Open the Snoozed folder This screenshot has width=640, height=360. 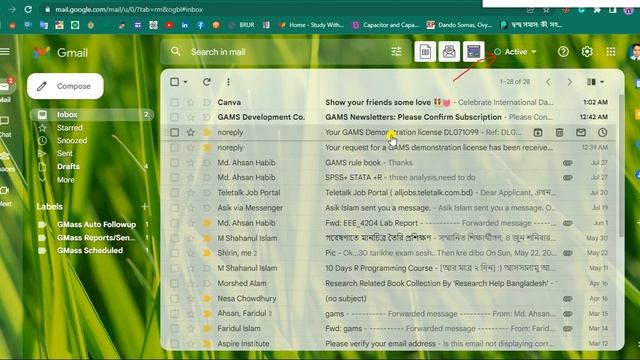coord(72,140)
